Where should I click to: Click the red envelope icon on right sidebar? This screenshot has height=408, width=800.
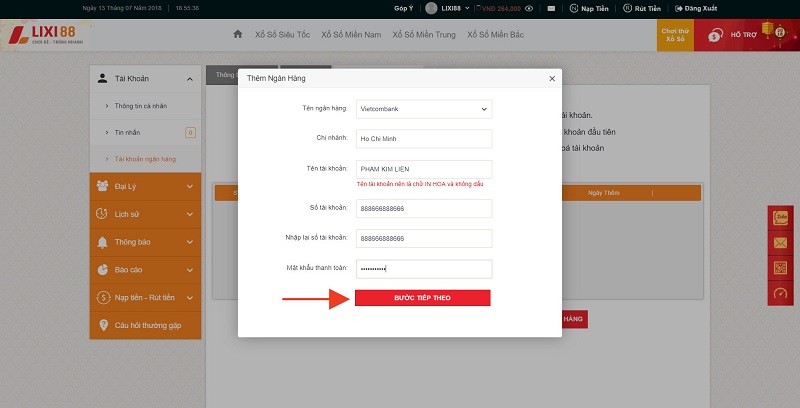pyautogui.click(x=781, y=243)
